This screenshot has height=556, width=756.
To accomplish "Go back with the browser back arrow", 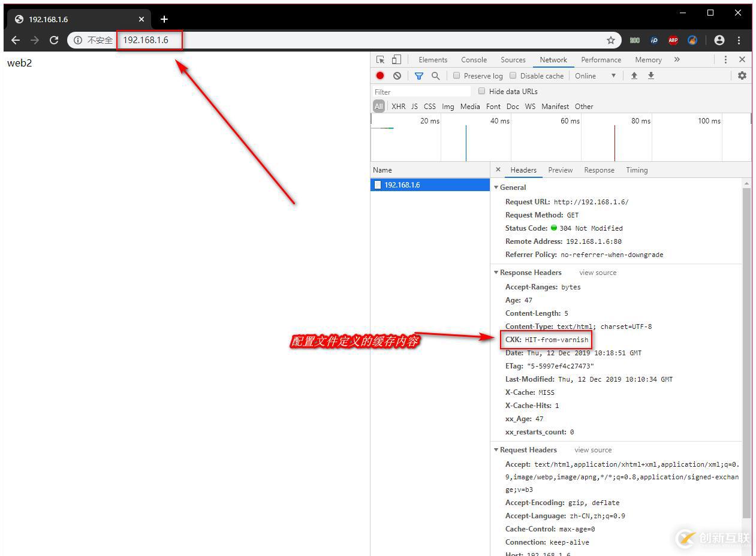I will [x=16, y=40].
